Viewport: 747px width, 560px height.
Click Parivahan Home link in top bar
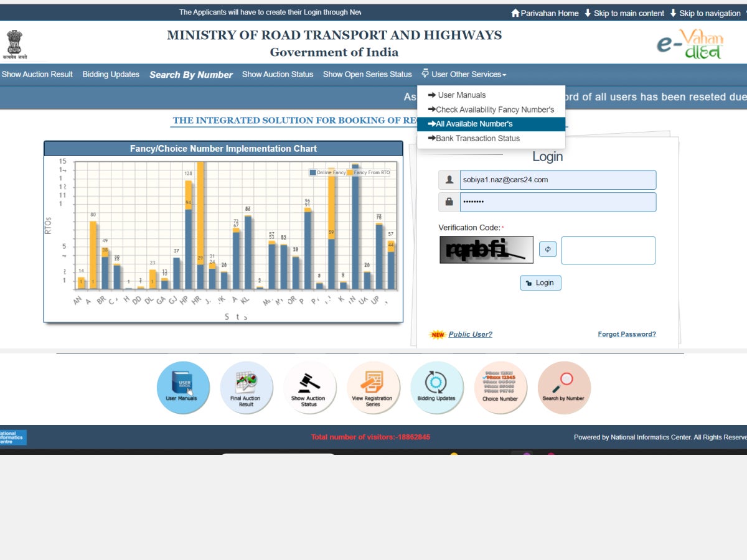[545, 13]
